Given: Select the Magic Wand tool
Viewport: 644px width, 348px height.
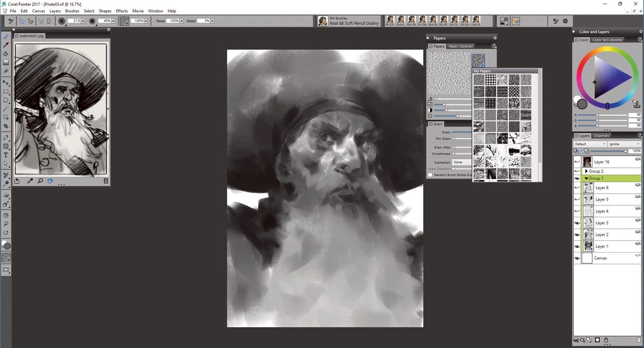Looking at the screenshot, I should (6, 109).
